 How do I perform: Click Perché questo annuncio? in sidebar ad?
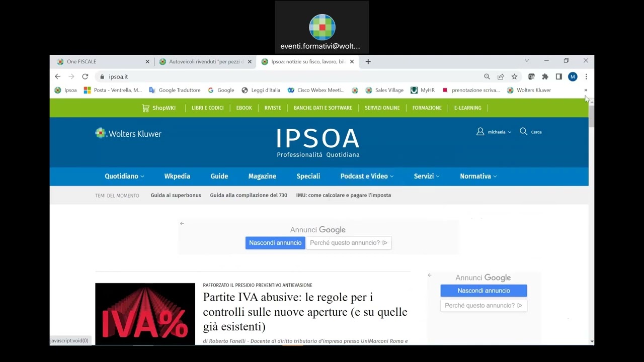[x=484, y=305]
